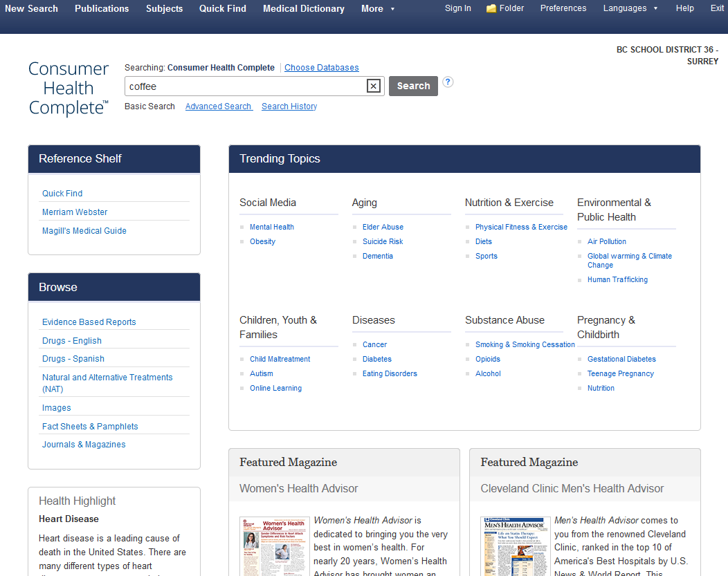Image resolution: width=728 pixels, height=576 pixels.
Task: Expand the More menu dropdown
Action: click(x=378, y=9)
